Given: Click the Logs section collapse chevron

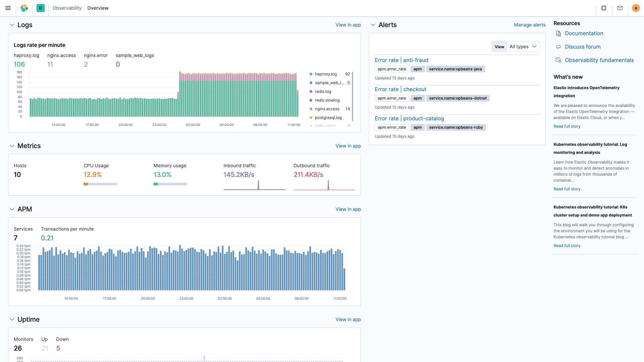Looking at the screenshot, I should pos(12,25).
